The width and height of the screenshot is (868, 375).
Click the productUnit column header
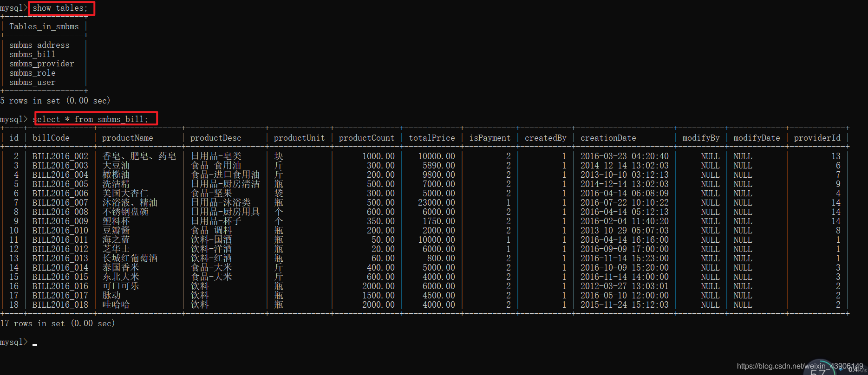coord(300,138)
